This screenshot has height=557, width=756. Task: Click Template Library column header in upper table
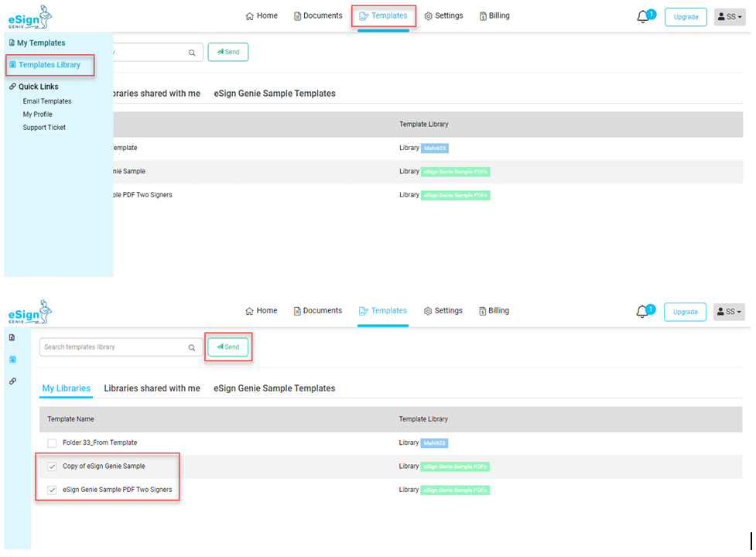(424, 125)
